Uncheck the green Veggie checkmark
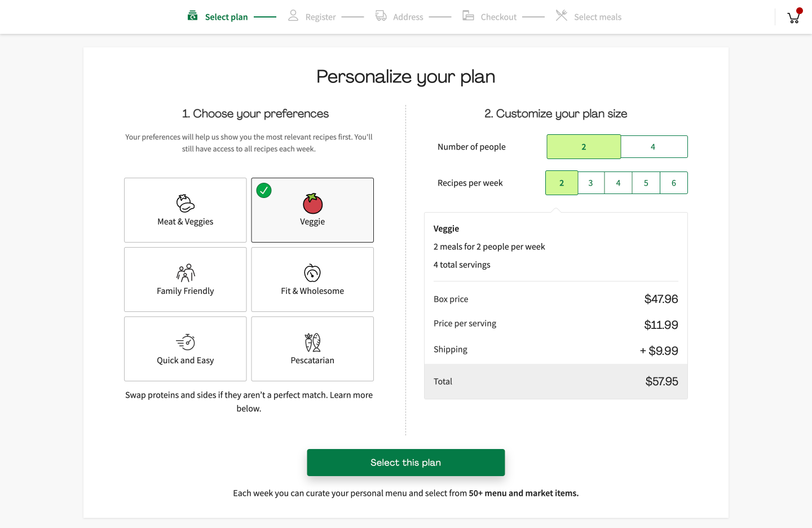The height and width of the screenshot is (528, 812). pos(264,191)
